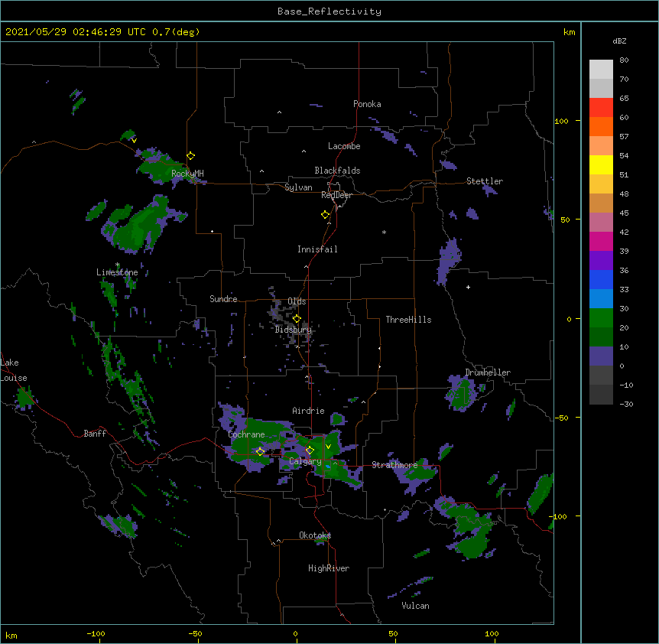This screenshot has width=659, height=644.
Task: Click the Ponoka city label
Action: pyautogui.click(x=367, y=104)
